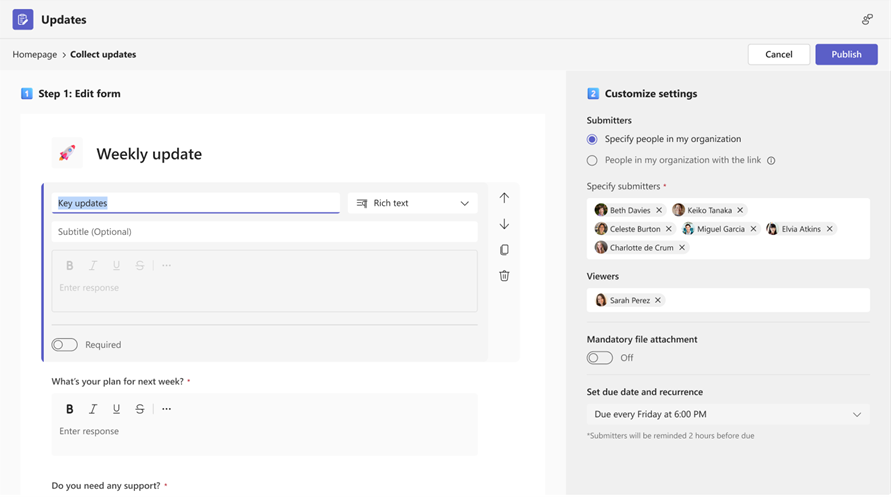Click the Subtitle (Optional) field
This screenshot has height=497, width=891.
(x=264, y=232)
